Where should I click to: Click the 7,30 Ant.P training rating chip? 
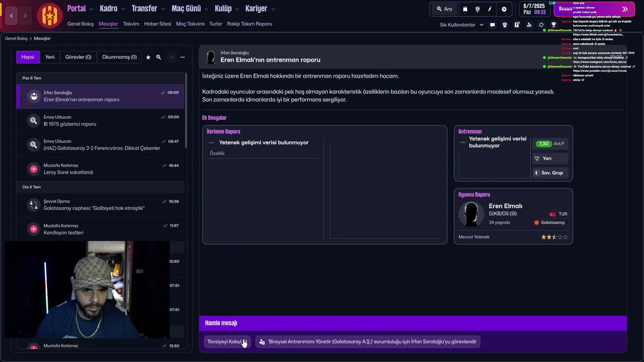[x=550, y=144]
